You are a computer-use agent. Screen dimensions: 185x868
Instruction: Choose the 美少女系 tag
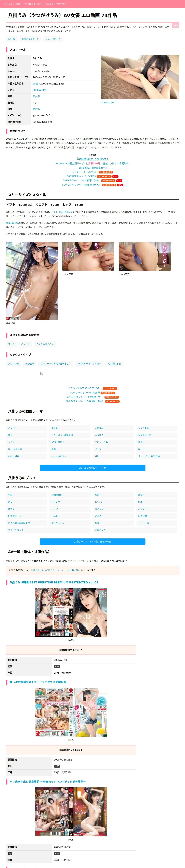coord(30,364)
